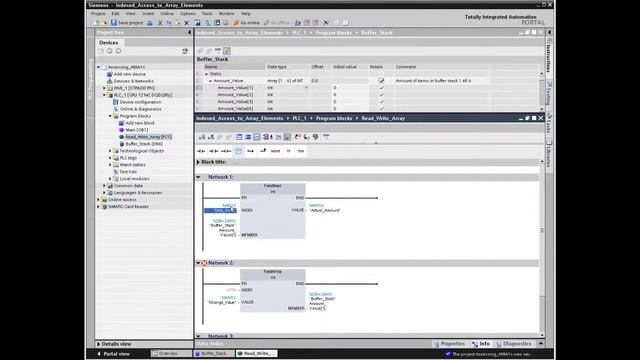Click the Save project toolbar button
This screenshot has width=640, height=360.
point(127,23)
